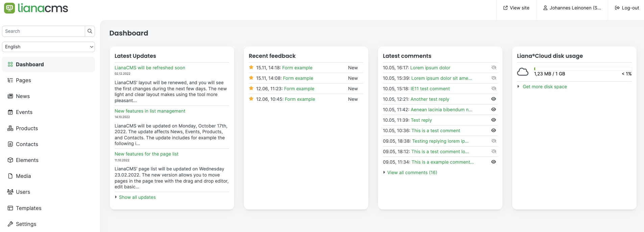Screen dimensions: 644x232
Task: Click the Settings wrench icon
Action: click(x=10, y=224)
